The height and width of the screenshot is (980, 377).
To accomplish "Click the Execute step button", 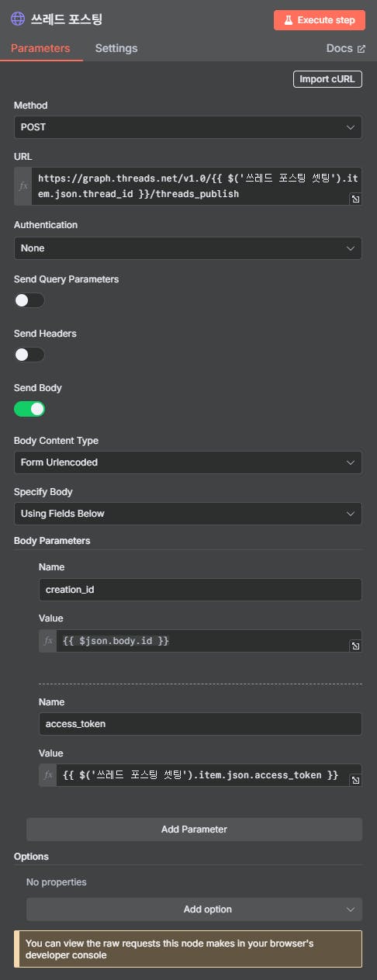I will 319,20.
